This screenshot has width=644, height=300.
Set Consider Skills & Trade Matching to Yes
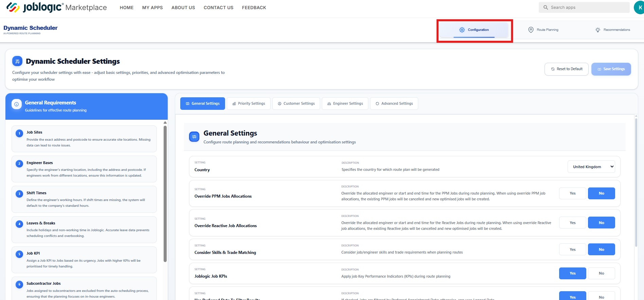(x=572, y=249)
